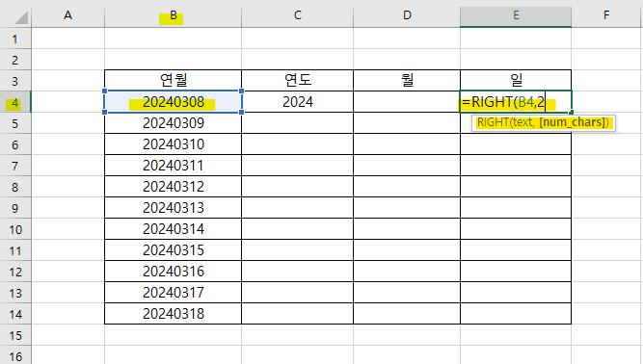Click the 일 header cell
Viewport: 643px width, 364px height.
tap(516, 81)
